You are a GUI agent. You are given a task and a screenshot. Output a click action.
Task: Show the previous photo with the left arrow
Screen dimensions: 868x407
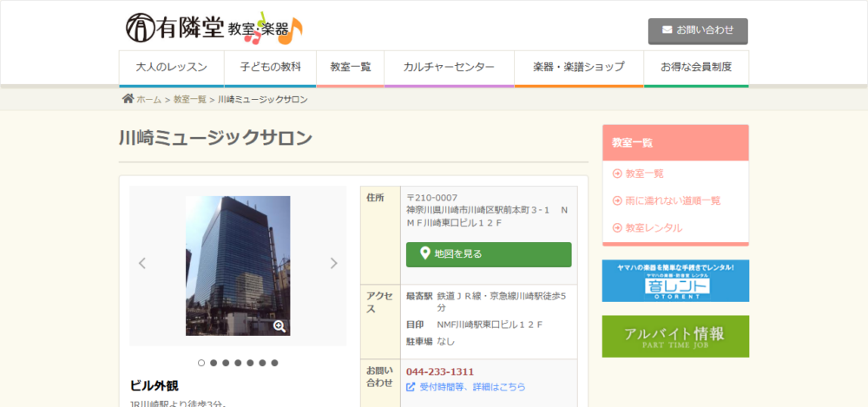coord(142,263)
